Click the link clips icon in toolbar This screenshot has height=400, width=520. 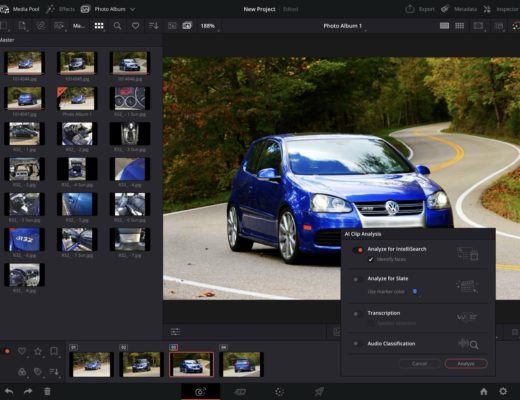pyautogui.click(x=41, y=26)
